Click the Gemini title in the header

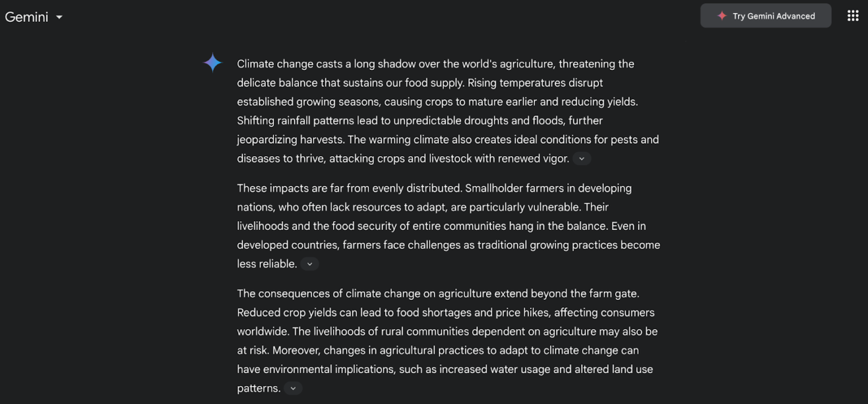click(27, 17)
